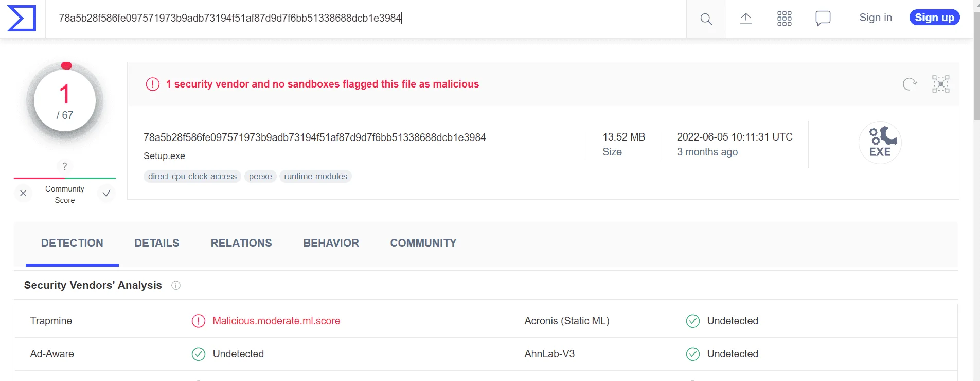
Task: Click the Setup.exe file name
Action: [164, 156]
